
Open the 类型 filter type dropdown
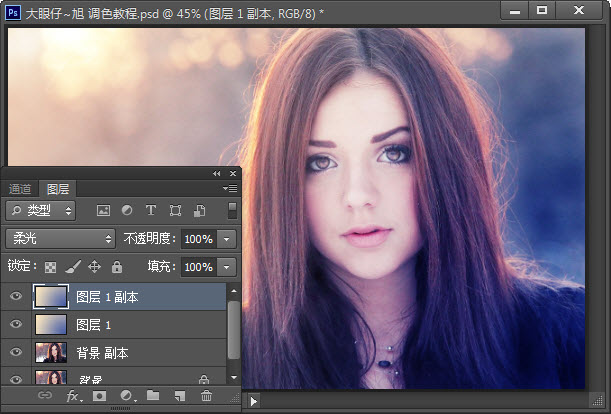[41, 211]
